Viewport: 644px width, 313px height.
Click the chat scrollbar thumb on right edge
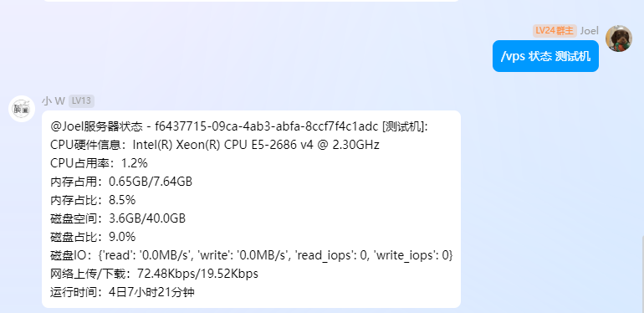click(x=642, y=274)
